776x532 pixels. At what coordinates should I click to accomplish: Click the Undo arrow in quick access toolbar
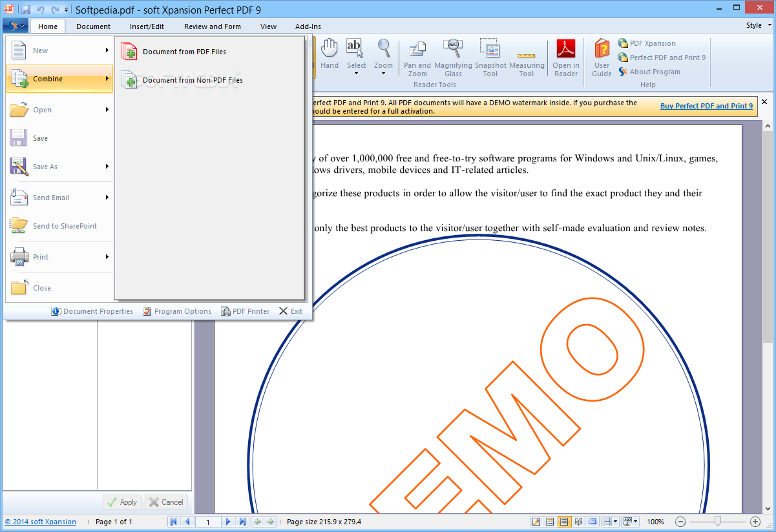pos(41,10)
